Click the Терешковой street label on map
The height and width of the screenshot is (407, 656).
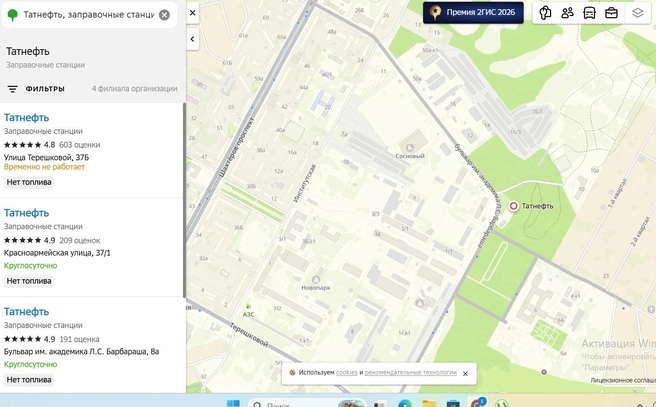click(249, 334)
